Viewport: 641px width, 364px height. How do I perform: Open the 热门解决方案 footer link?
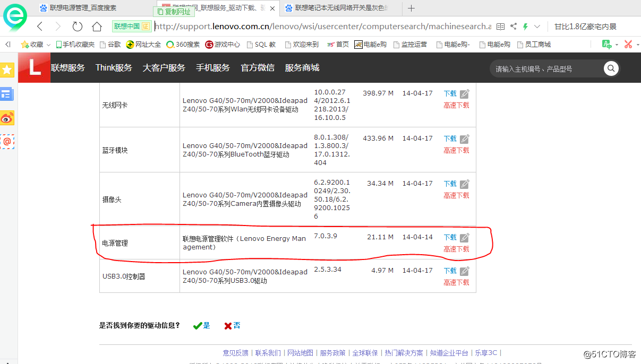click(404, 353)
